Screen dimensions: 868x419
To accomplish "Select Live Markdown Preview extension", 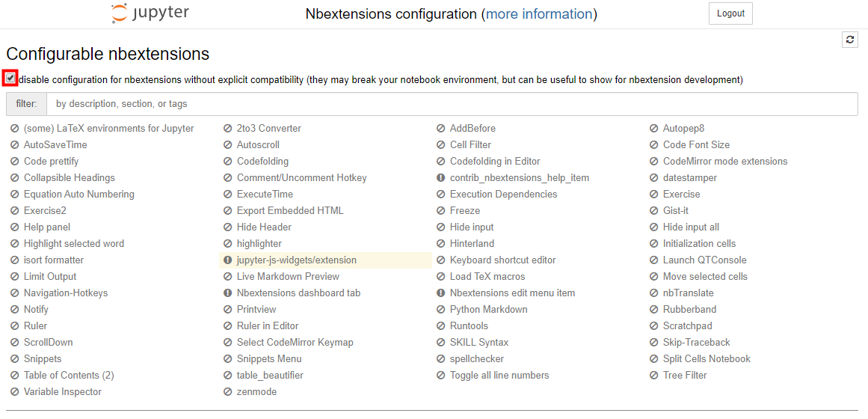I will [288, 277].
